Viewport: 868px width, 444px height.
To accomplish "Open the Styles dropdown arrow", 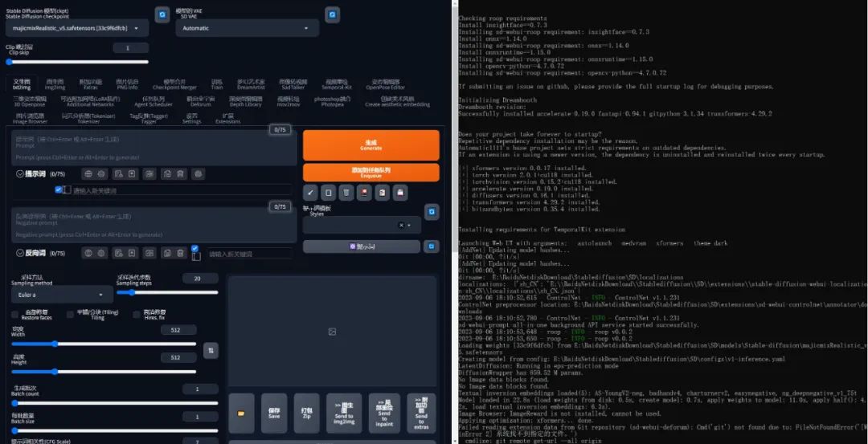I will tap(410, 225).
